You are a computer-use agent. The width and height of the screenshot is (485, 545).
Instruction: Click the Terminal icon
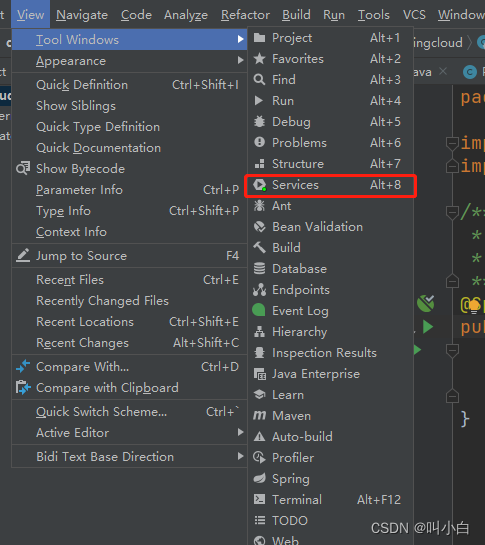[259, 499]
